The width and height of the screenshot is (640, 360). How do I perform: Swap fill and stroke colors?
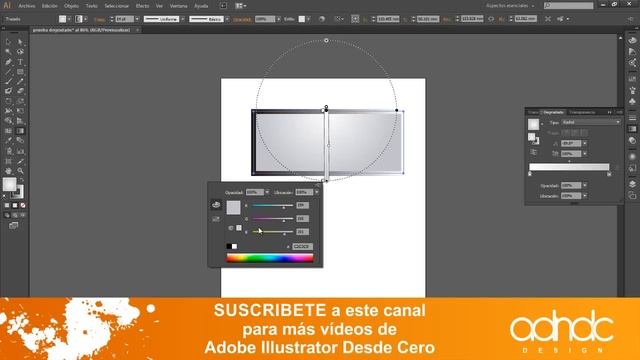tap(22, 180)
